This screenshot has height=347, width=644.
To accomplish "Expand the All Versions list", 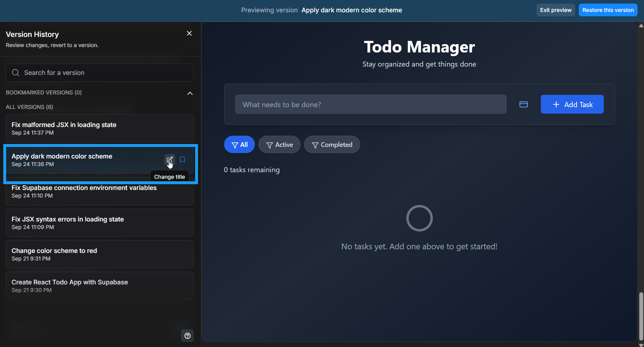I will (x=29, y=107).
